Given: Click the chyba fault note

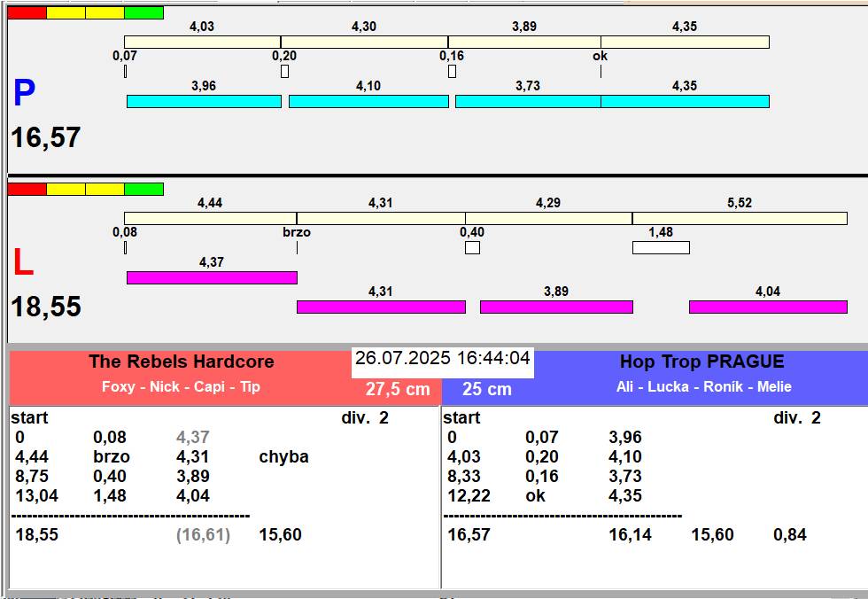Looking at the screenshot, I should pos(284,456).
